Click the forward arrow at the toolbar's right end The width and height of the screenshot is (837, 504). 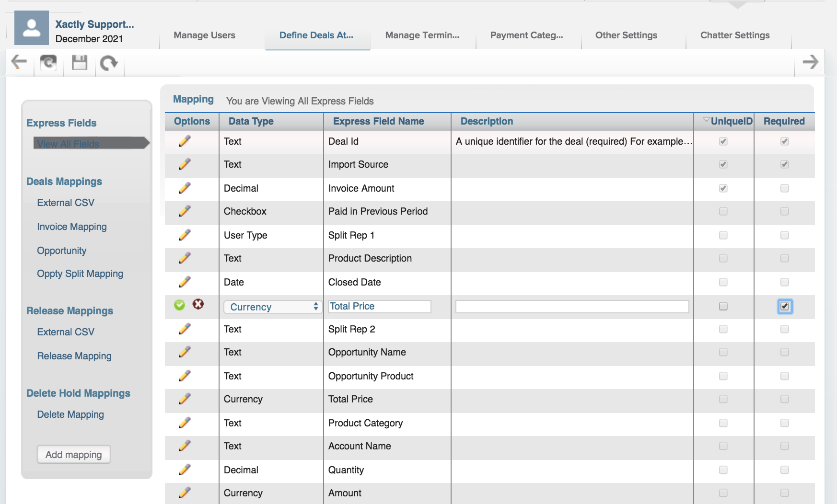tap(810, 62)
